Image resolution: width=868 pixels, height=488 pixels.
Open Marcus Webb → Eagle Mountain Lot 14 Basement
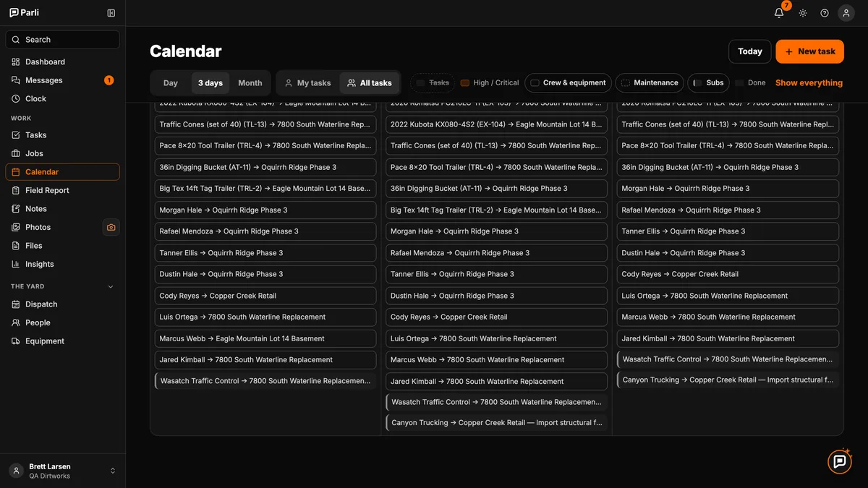(265, 338)
